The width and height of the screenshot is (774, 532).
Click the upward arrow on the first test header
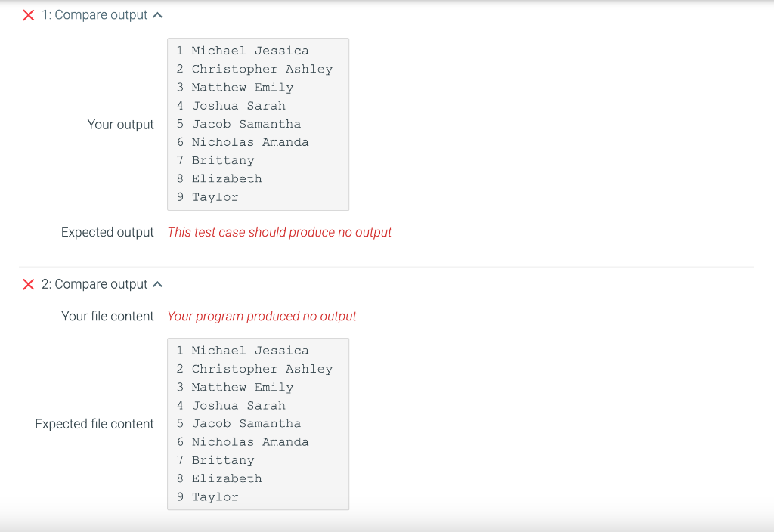(158, 14)
